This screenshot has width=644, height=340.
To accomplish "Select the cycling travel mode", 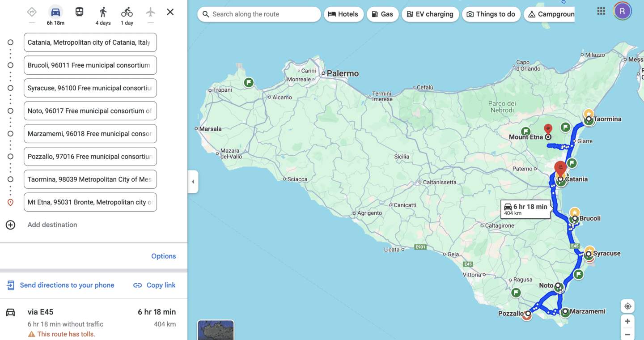I will point(127,12).
